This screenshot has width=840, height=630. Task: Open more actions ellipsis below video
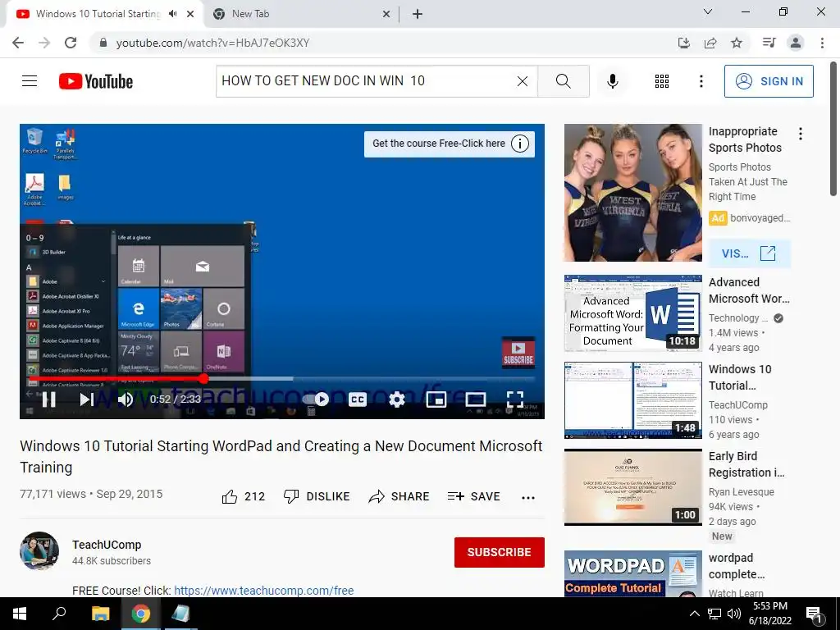528,498
